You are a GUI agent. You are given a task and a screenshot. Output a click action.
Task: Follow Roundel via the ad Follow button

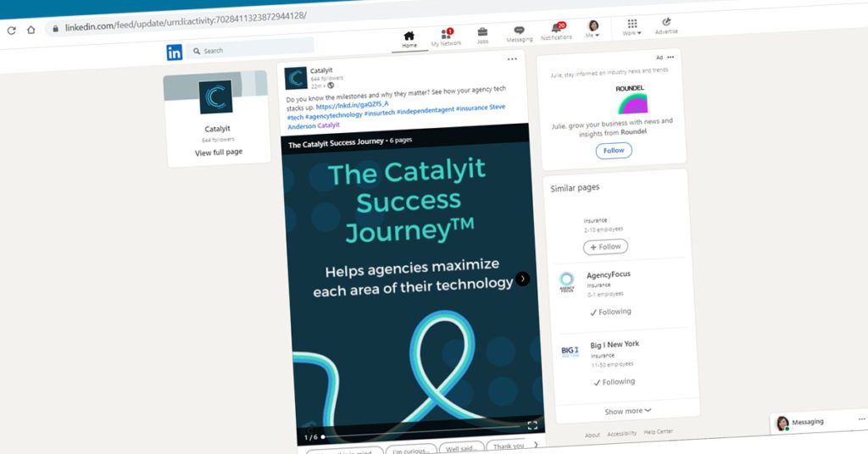(614, 151)
